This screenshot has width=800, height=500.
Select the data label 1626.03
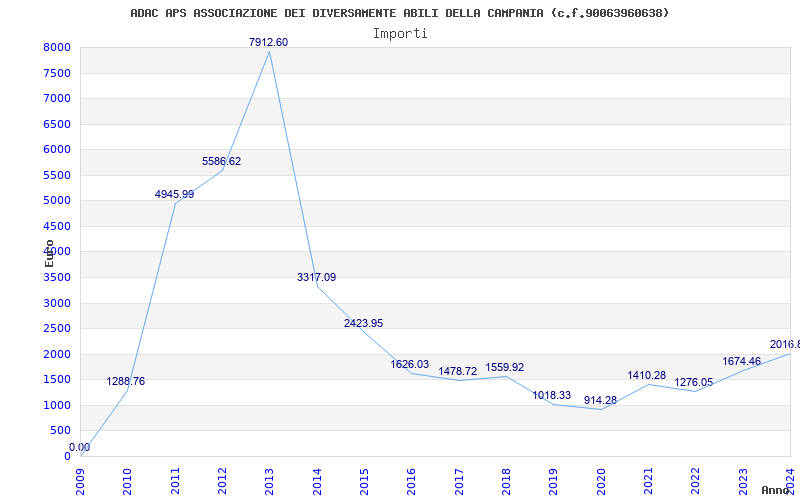coord(410,364)
